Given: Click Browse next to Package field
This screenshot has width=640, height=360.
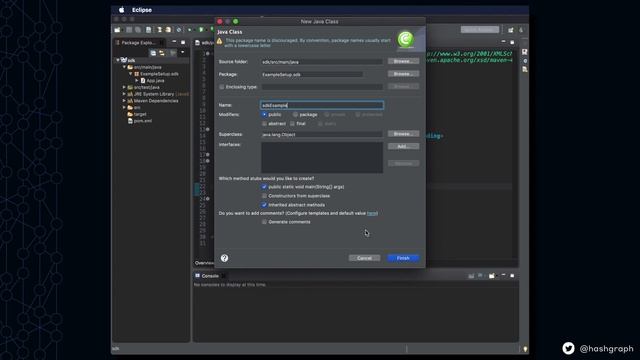Looking at the screenshot, I should [403, 74].
